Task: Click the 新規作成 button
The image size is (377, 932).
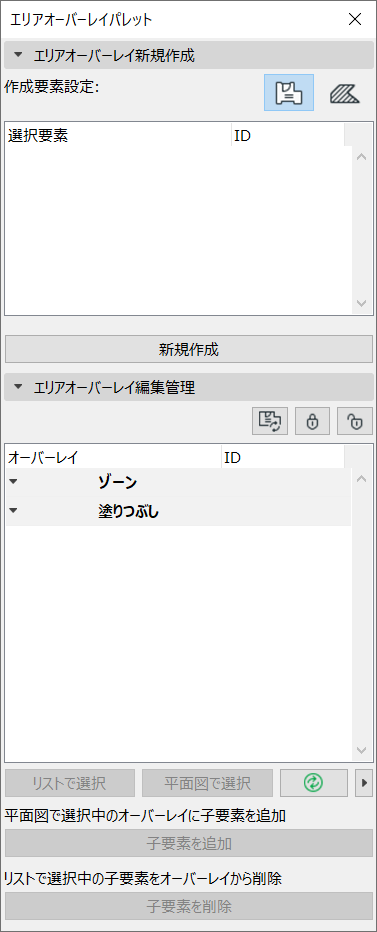Action: coord(188,350)
